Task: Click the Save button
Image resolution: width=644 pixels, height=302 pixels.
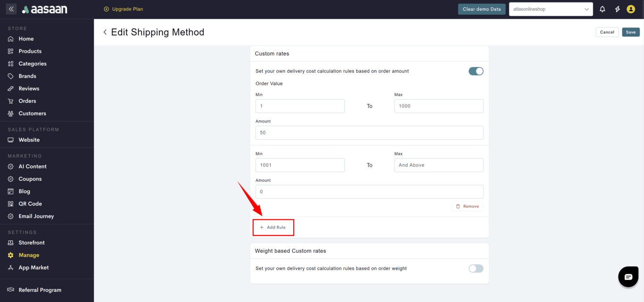Action: pos(630,32)
